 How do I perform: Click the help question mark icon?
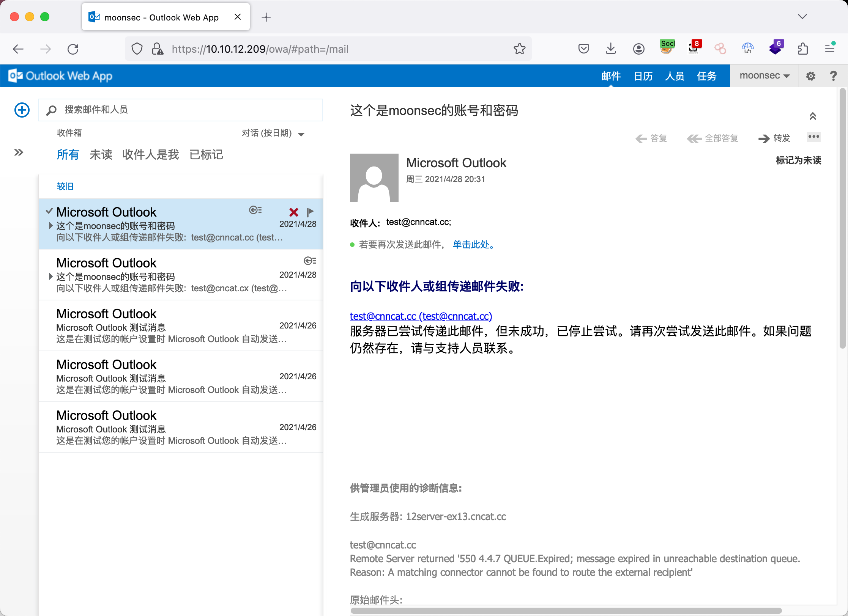point(833,76)
